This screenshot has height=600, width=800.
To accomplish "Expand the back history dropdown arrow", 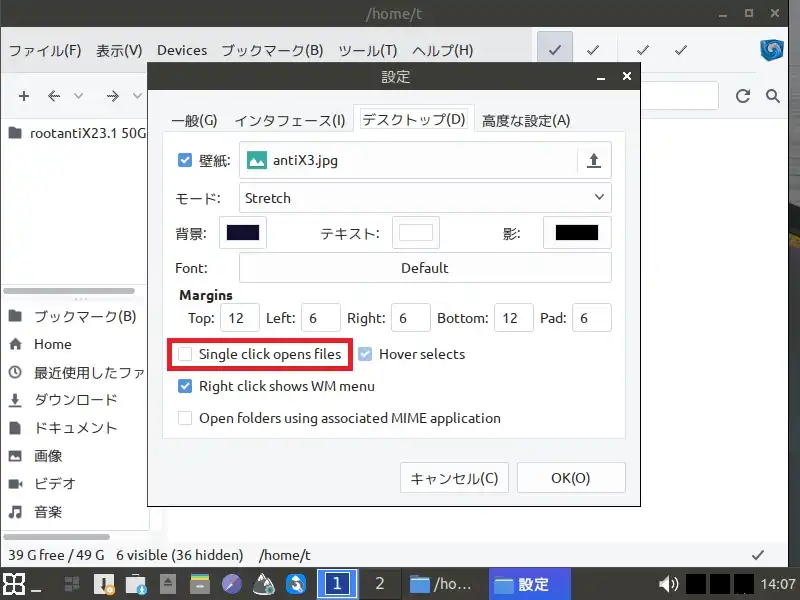I will (79, 96).
